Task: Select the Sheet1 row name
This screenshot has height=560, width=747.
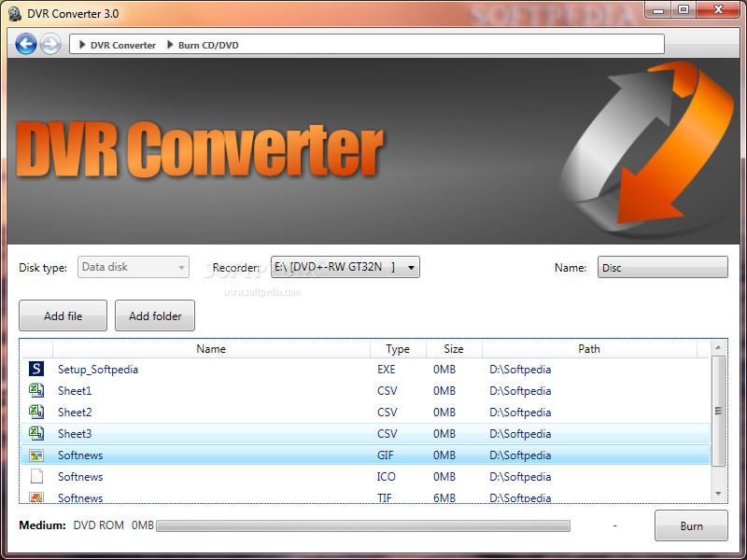Action: 75,391
